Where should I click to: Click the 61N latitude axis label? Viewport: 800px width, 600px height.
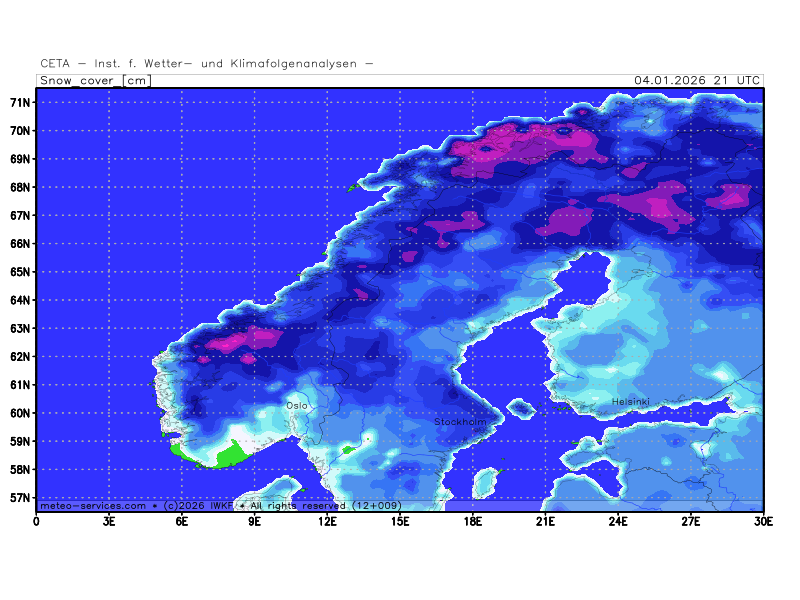pyautogui.click(x=20, y=385)
